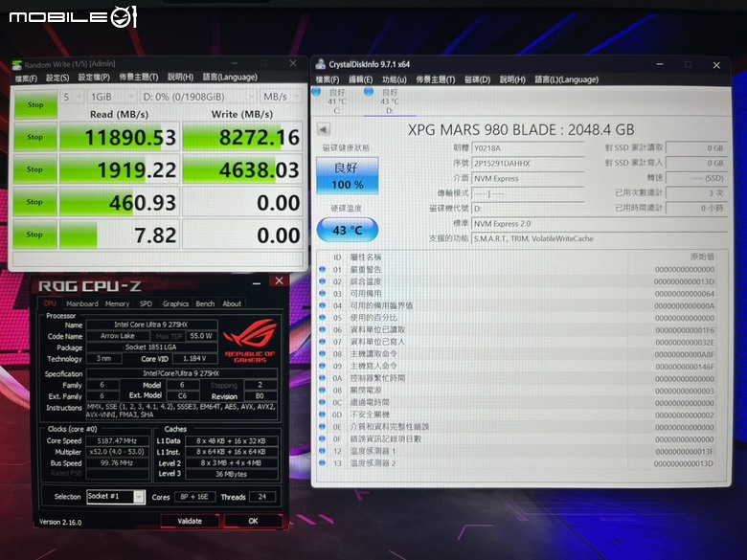The height and width of the screenshot is (560, 747).
Task: Select attribute row 溫度感測器 1
Action: (518, 451)
